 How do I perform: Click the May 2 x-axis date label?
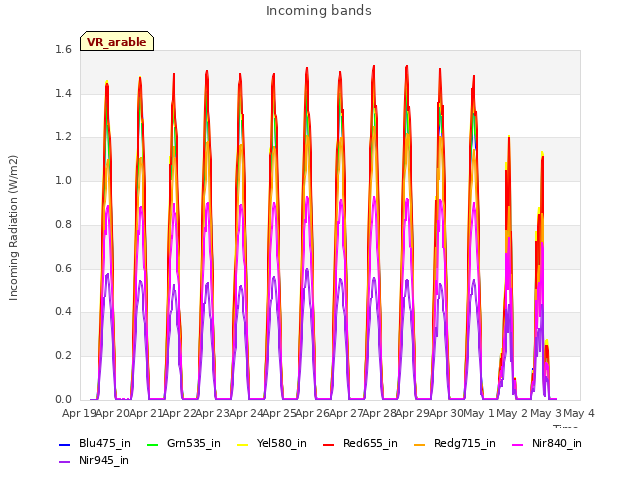click(x=512, y=413)
